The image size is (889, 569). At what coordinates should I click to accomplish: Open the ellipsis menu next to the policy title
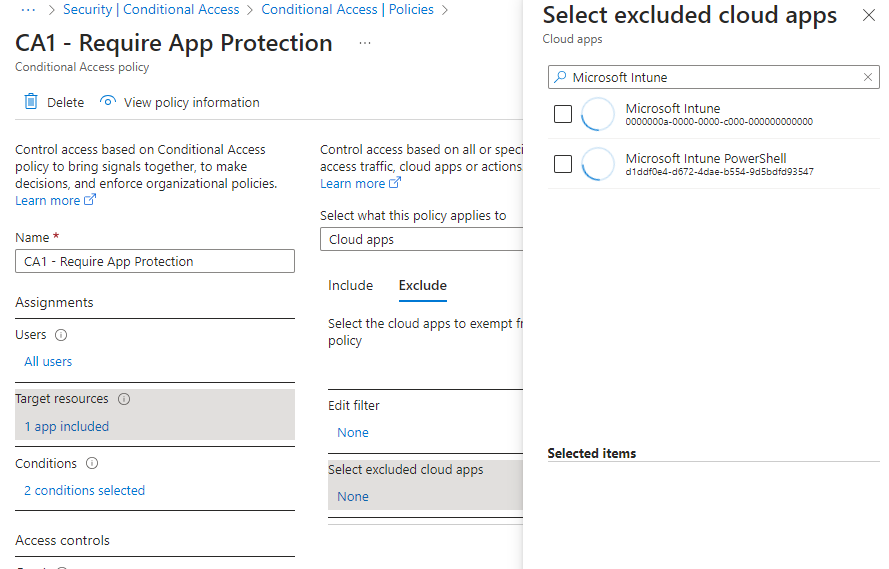(365, 43)
